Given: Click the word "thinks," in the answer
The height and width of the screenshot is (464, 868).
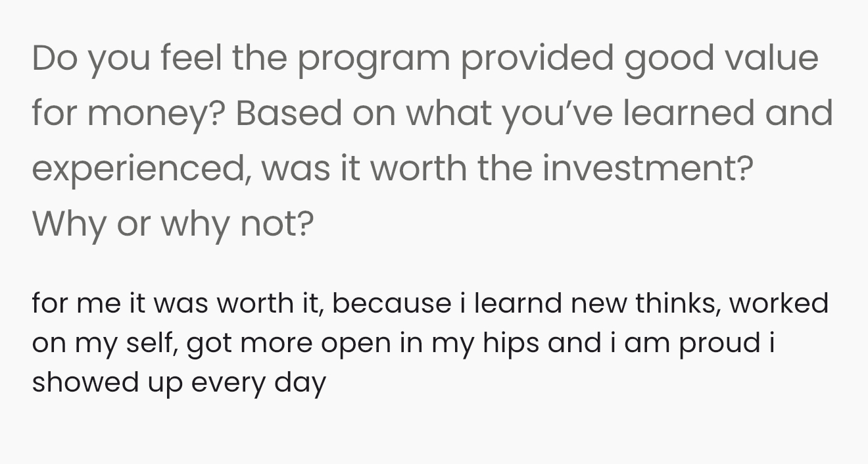Looking at the screenshot, I should pos(677,303).
